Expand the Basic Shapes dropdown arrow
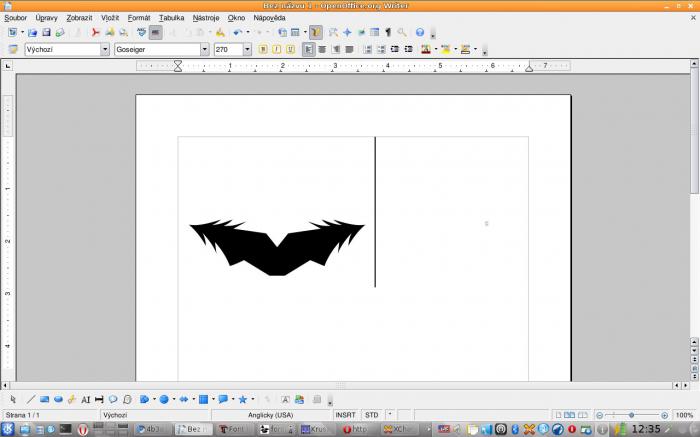Viewport: 700px width, 437px height. point(154,400)
